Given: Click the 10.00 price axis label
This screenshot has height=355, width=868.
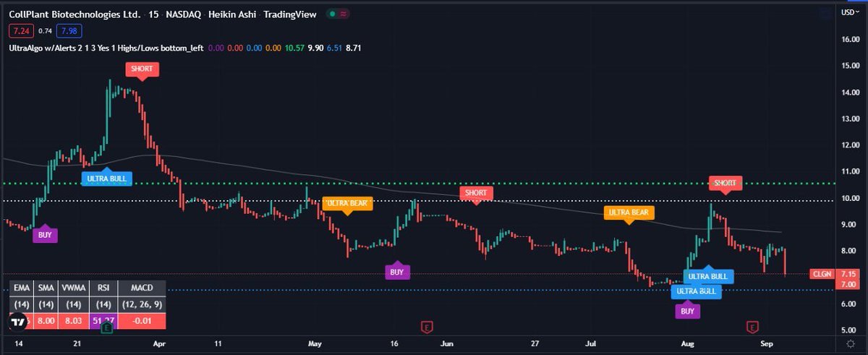Looking at the screenshot, I should click(x=848, y=198).
